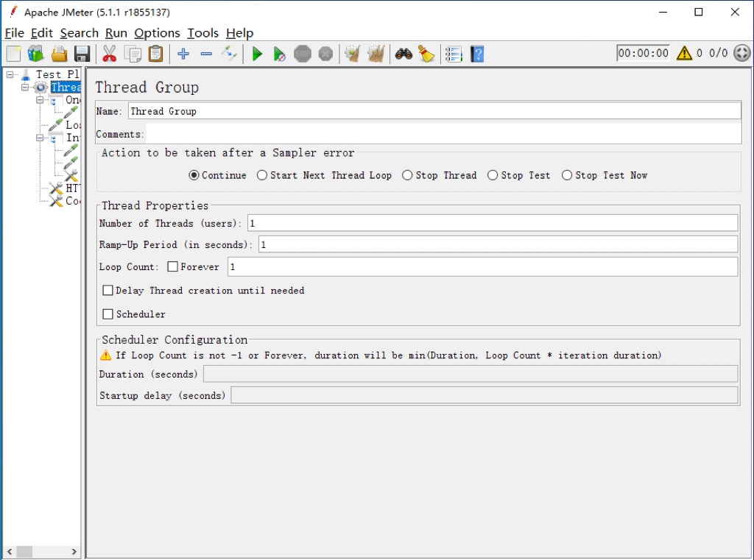The image size is (754, 560).
Task: Collapse the In controller tree node
Action: (40, 138)
